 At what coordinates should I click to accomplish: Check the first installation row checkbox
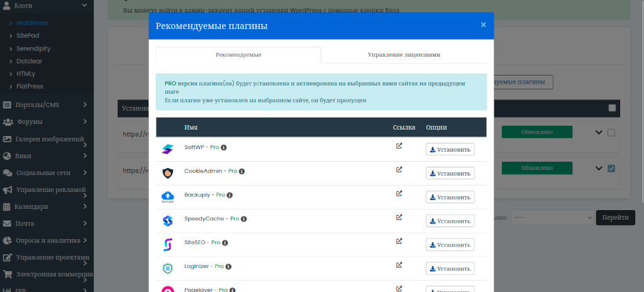click(x=611, y=133)
